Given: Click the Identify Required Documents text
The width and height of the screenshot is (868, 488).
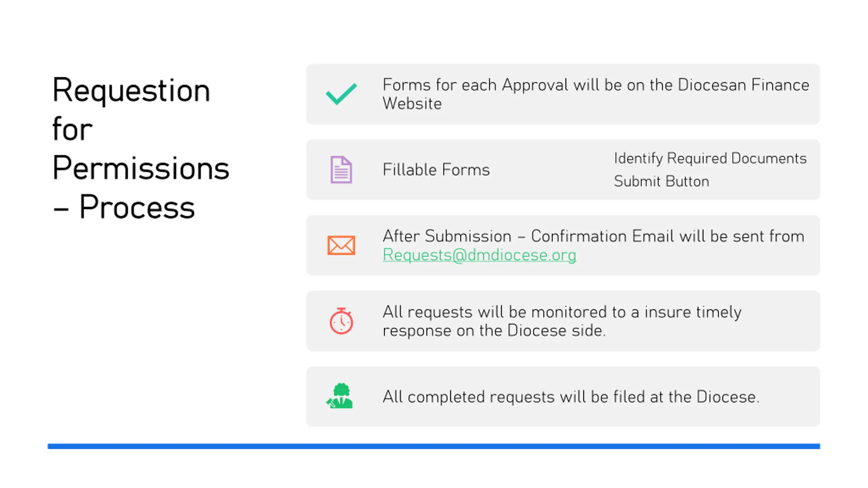Looking at the screenshot, I should (x=710, y=158).
